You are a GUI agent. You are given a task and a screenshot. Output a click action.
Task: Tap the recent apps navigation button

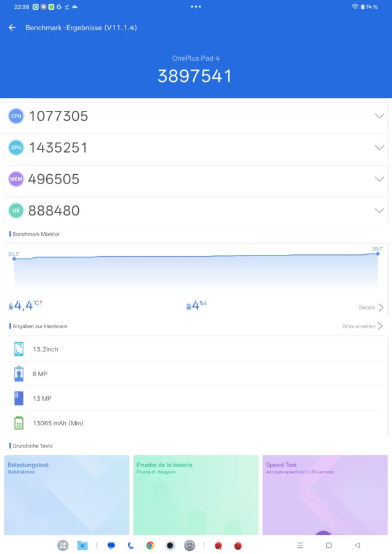300,545
